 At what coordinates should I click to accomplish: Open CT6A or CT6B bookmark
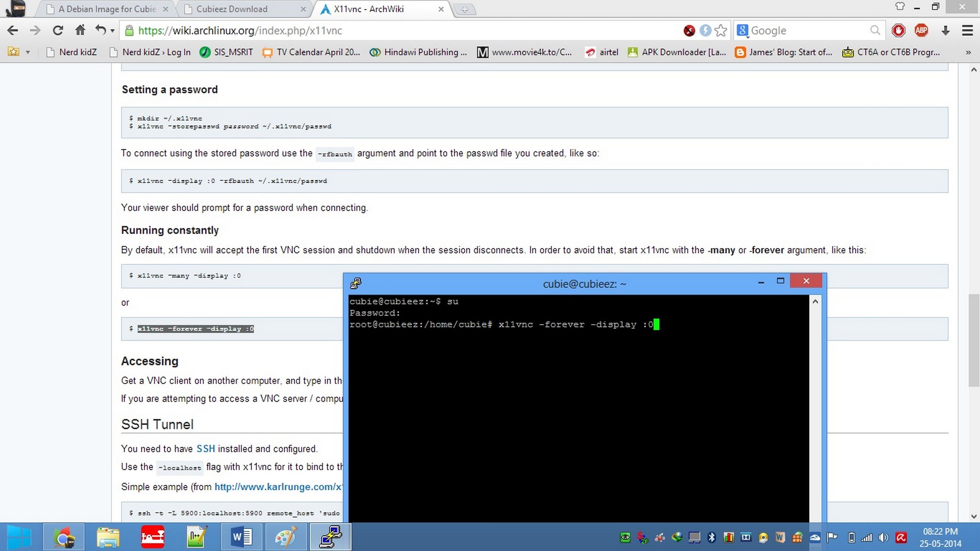(x=891, y=52)
